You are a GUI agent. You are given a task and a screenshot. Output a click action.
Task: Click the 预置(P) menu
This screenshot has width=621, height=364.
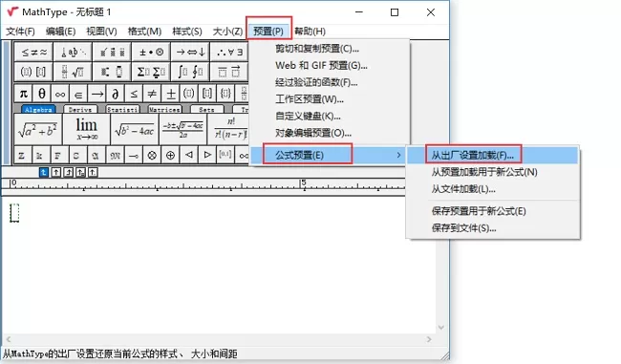[268, 32]
